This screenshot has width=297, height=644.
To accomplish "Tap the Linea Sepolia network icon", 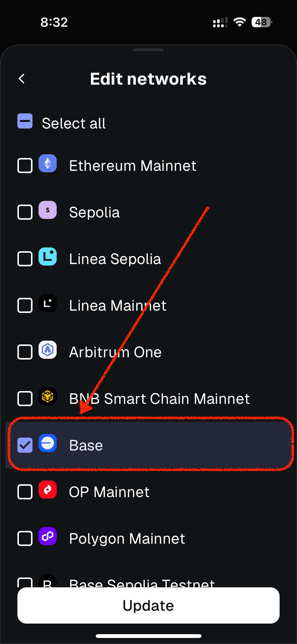I will (48, 256).
